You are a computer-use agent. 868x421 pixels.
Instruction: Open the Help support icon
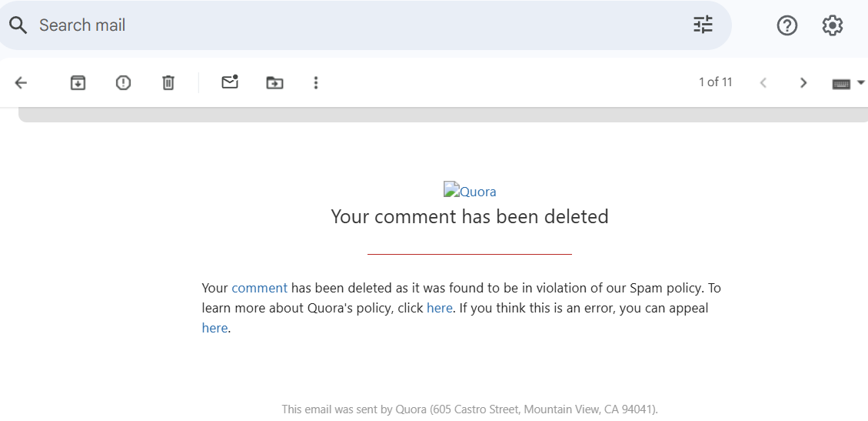coord(787,25)
